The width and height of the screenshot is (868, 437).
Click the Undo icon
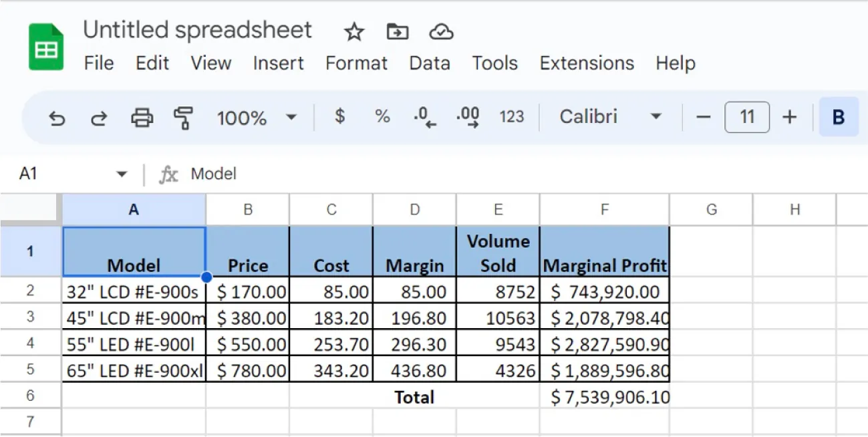click(x=57, y=118)
